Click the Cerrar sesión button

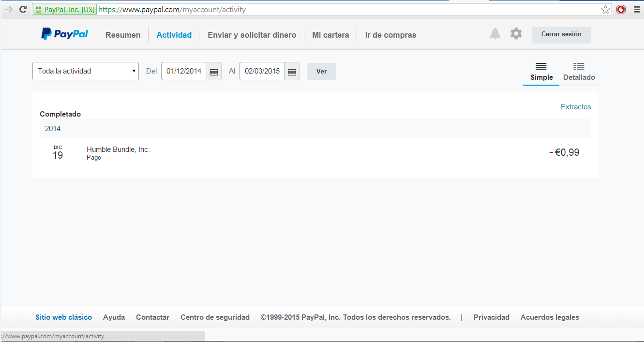561,34
